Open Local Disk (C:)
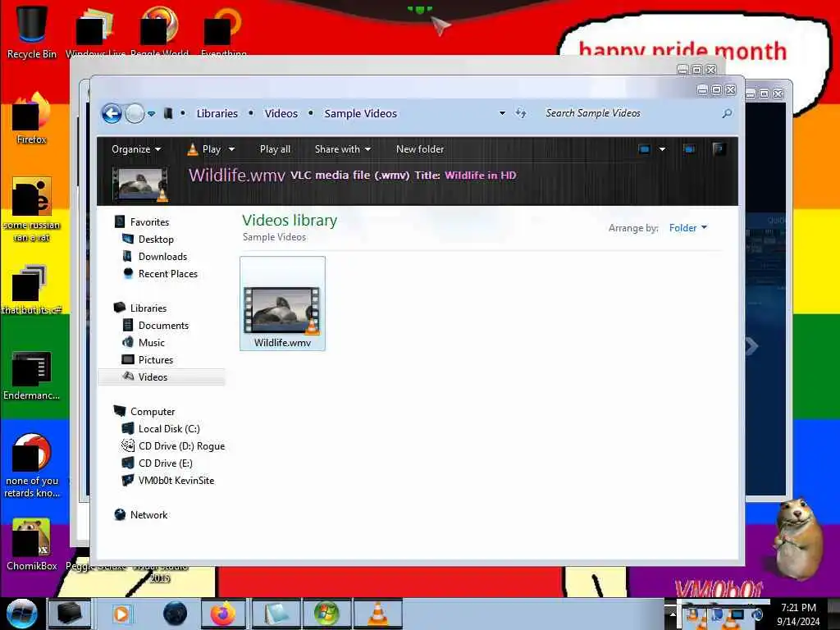840x630 pixels. [x=169, y=428]
